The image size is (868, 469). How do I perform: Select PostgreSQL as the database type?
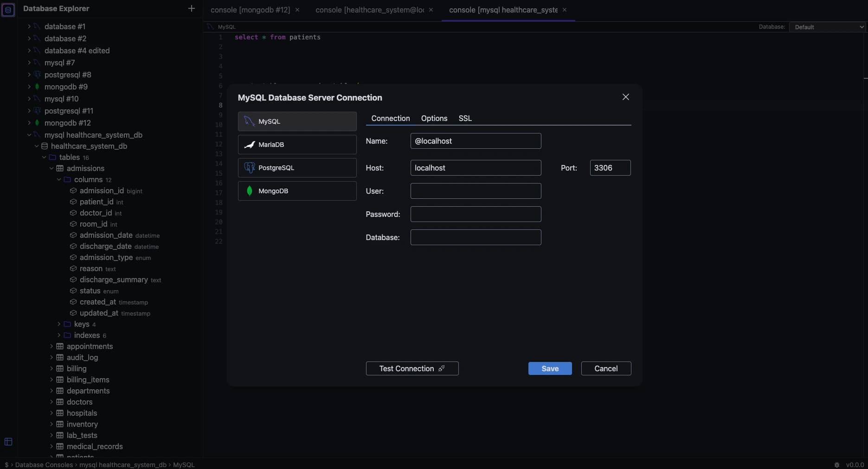click(x=297, y=168)
